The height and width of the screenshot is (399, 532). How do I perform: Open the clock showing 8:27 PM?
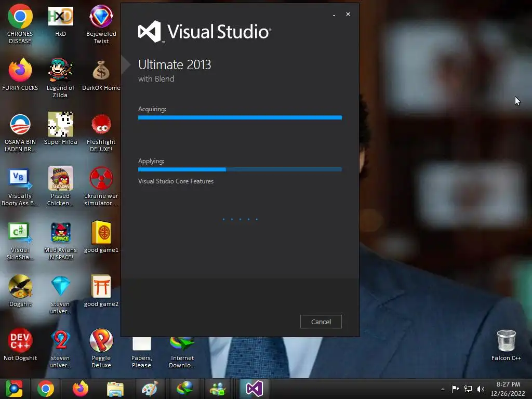(x=508, y=389)
